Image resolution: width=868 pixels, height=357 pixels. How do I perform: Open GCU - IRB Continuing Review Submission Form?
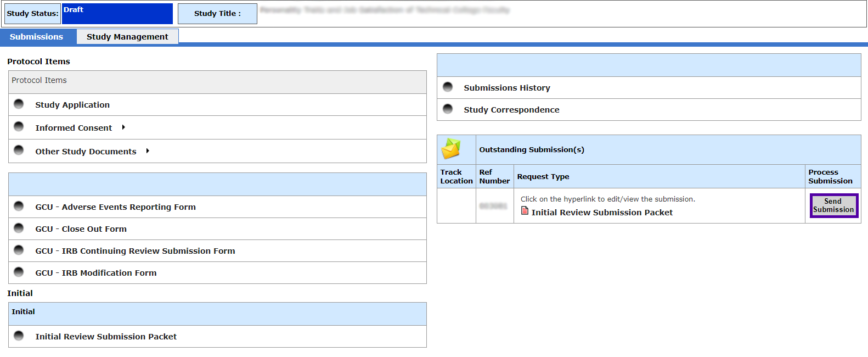click(x=135, y=251)
